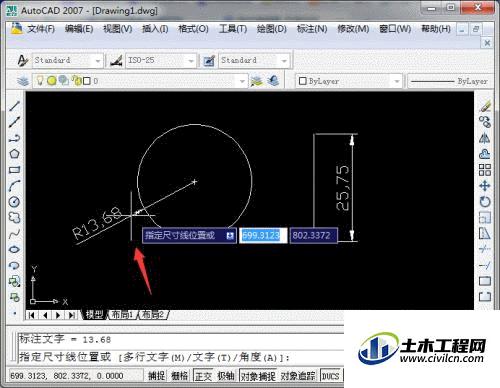
Task: Select the Rotate tool
Action: point(485,202)
